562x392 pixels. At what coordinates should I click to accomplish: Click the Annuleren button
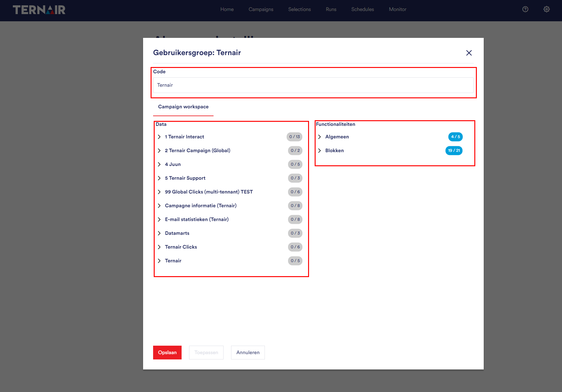248,353
